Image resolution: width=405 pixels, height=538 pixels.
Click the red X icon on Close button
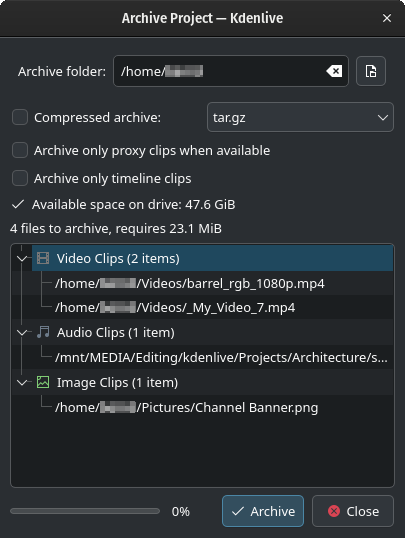point(334,511)
